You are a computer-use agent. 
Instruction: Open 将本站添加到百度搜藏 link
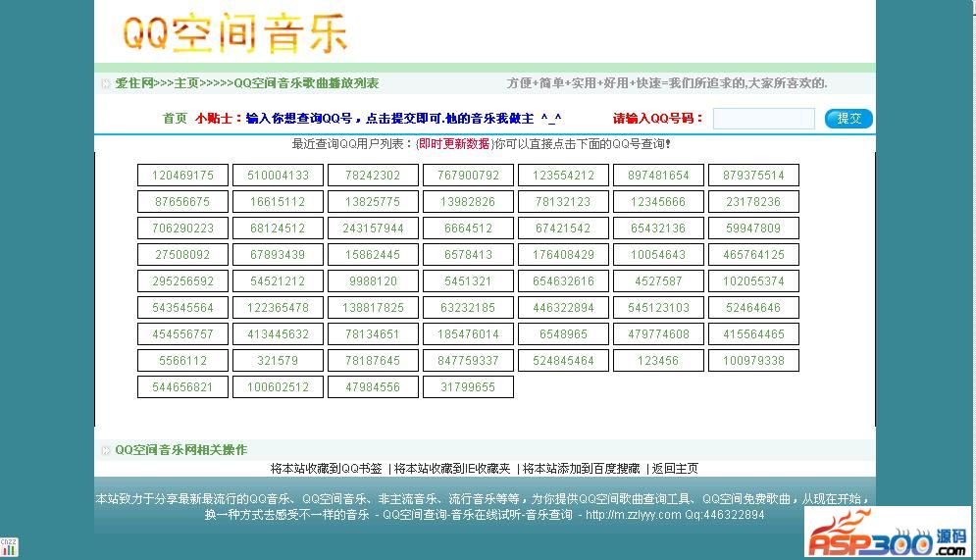[582, 469]
